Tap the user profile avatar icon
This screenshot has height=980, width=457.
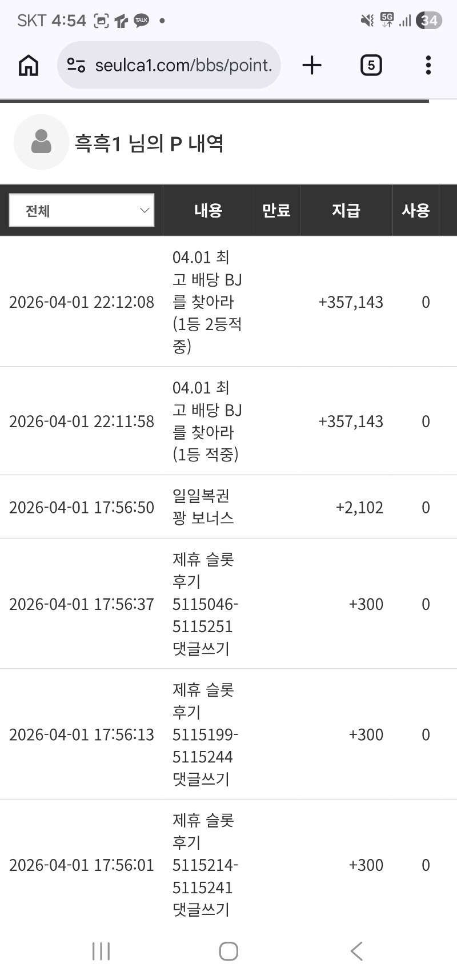pos(41,142)
